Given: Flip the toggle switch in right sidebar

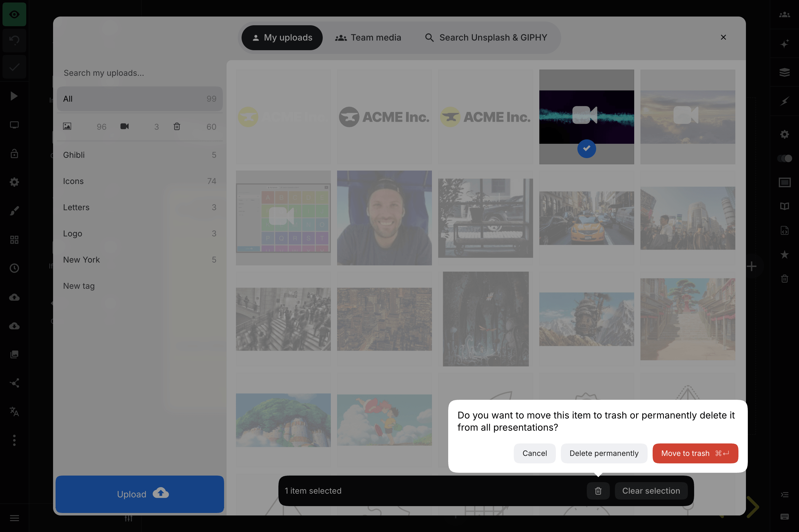Looking at the screenshot, I should [x=784, y=158].
